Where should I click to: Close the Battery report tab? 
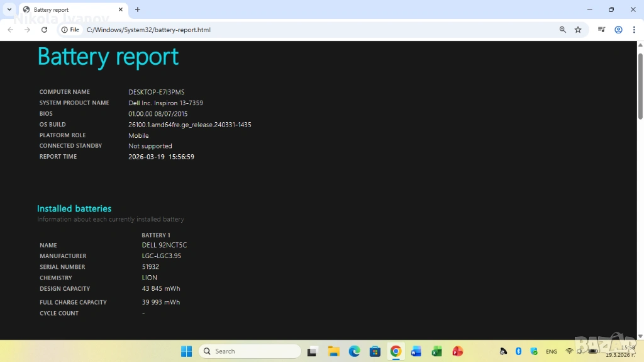pyautogui.click(x=121, y=9)
